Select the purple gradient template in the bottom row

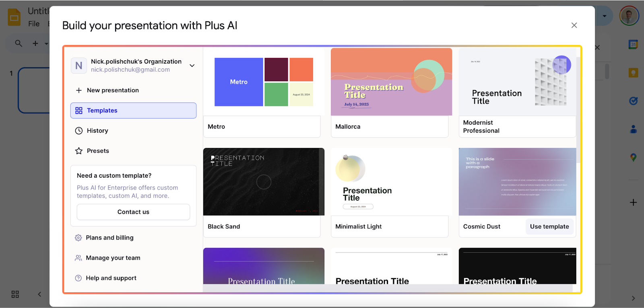coord(264,266)
